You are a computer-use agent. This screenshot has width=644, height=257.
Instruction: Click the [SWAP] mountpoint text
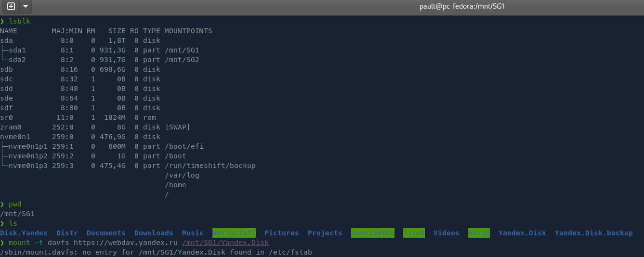pos(177,127)
